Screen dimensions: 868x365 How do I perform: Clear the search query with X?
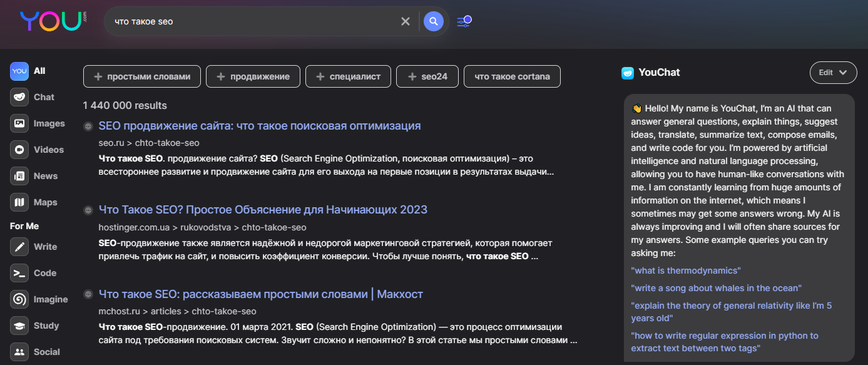406,21
